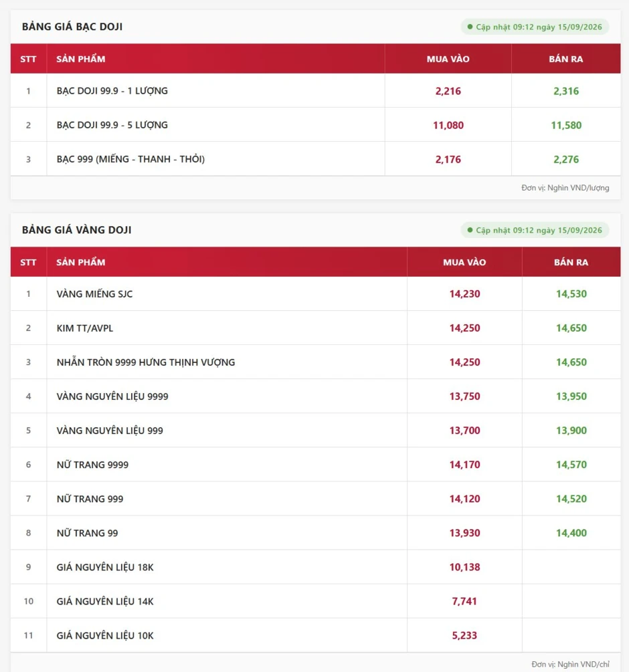Click GIÁ NGUYÊN LIỆU 10K buy price 5,233
This screenshot has height=672, width=629.
click(464, 635)
